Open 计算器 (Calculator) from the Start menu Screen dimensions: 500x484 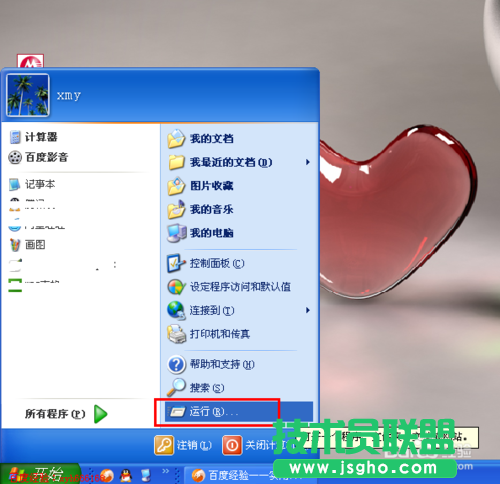[33, 137]
